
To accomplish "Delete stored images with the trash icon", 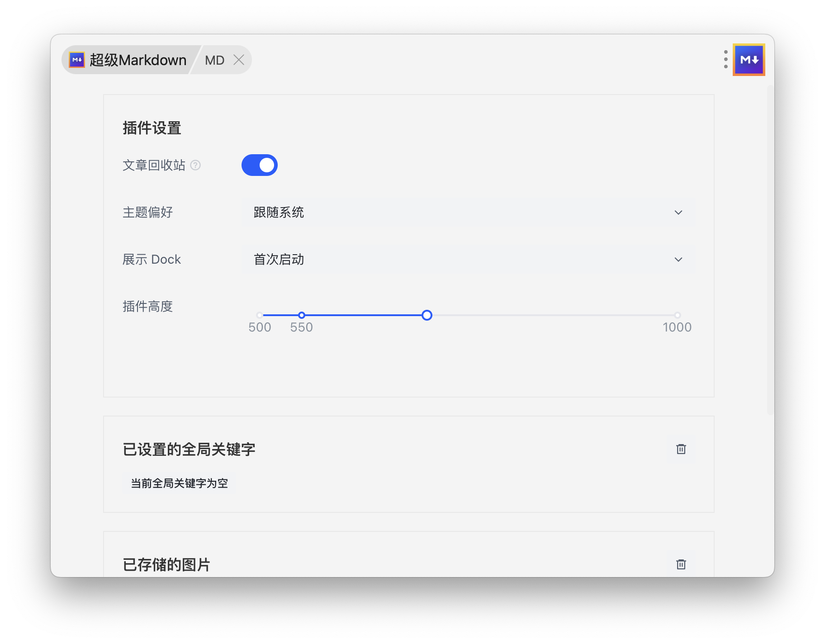I will coord(681,564).
